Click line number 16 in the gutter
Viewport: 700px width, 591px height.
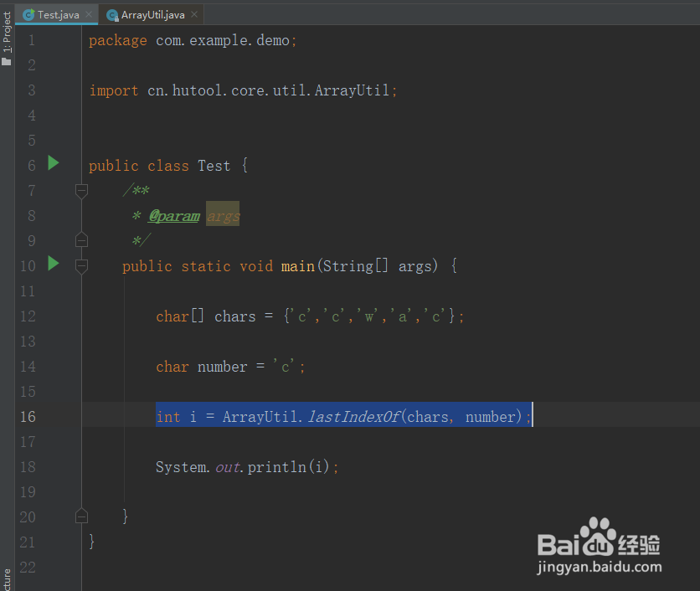click(28, 417)
